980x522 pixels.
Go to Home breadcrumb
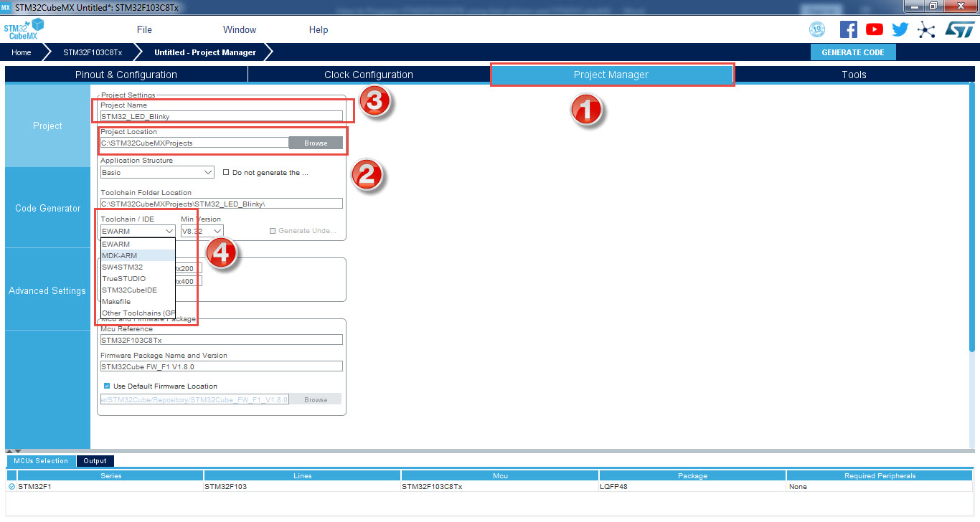[x=22, y=52]
